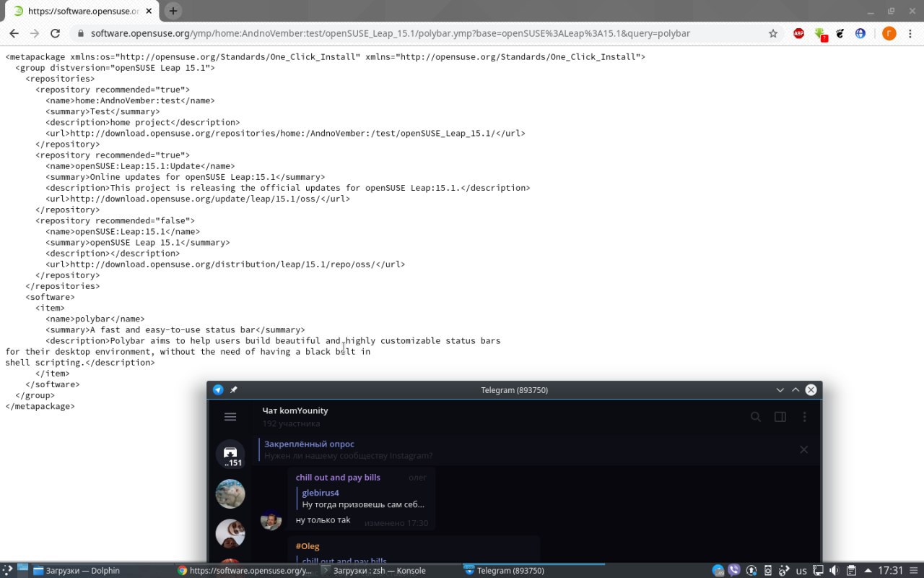Open the 17:31 clock calendar

pos(890,570)
